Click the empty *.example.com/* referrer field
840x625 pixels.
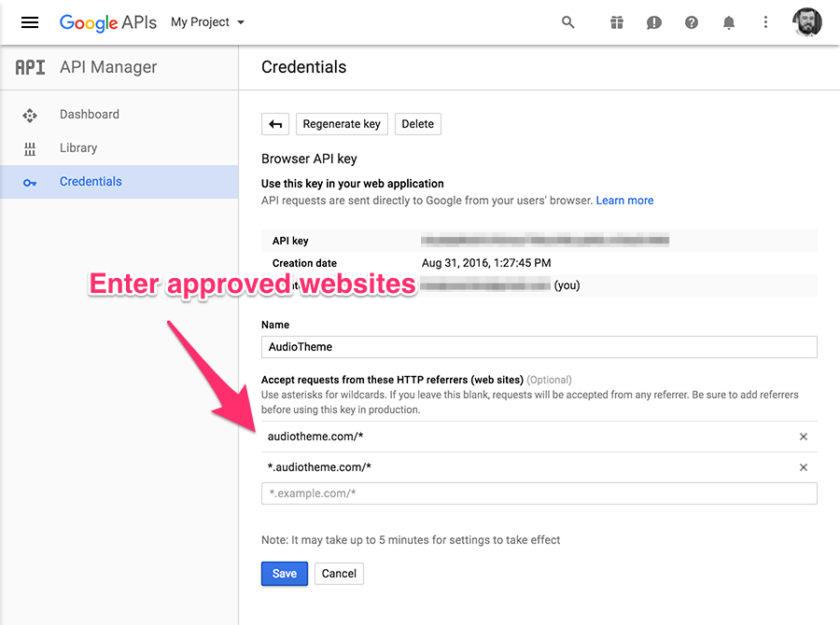pyautogui.click(x=539, y=493)
